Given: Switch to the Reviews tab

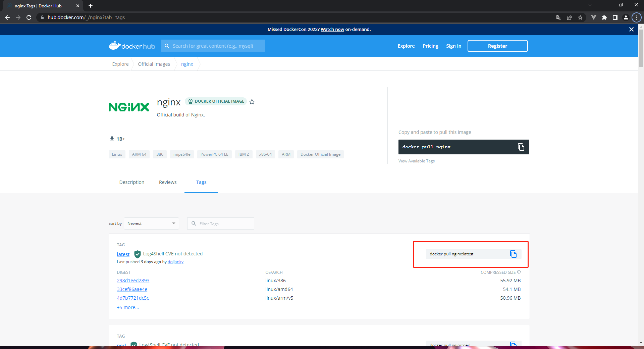Looking at the screenshot, I should point(168,182).
